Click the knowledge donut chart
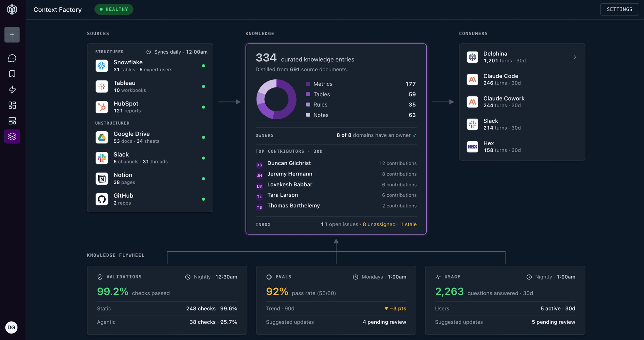This screenshot has width=644, height=340. 276,99
